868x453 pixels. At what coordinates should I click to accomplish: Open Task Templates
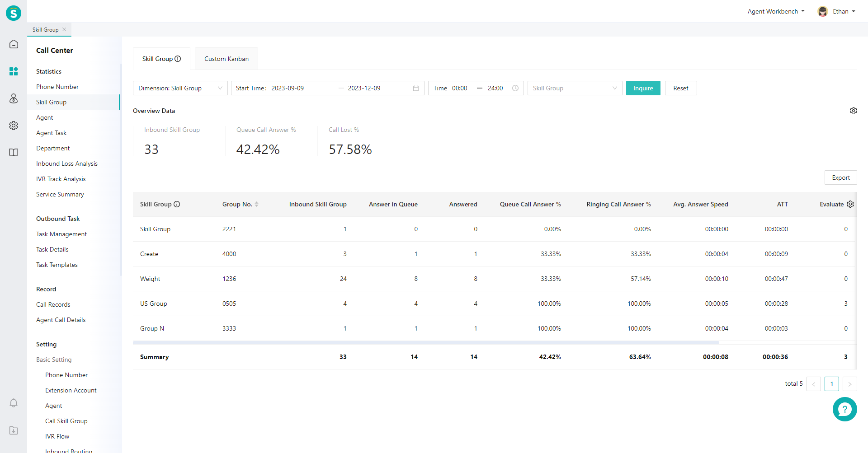[x=57, y=265]
